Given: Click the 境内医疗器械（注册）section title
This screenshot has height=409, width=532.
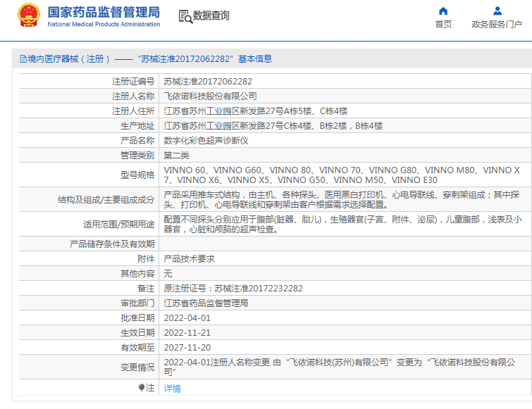Looking at the screenshot, I should coord(146,59).
